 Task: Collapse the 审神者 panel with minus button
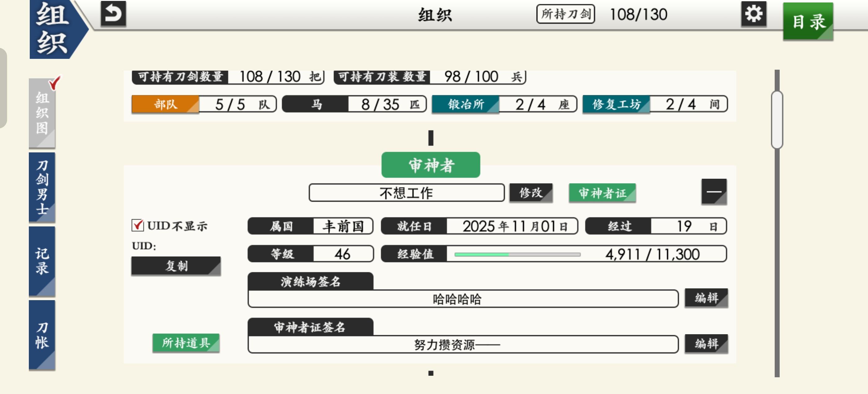tap(714, 192)
